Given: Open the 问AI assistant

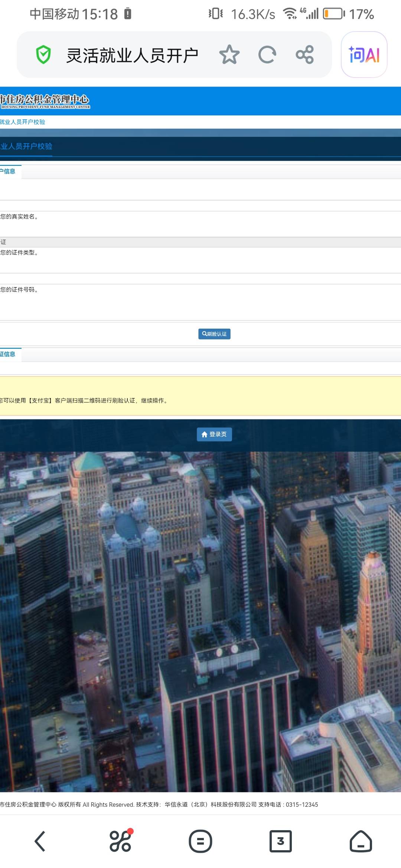Looking at the screenshot, I should pyautogui.click(x=364, y=55).
